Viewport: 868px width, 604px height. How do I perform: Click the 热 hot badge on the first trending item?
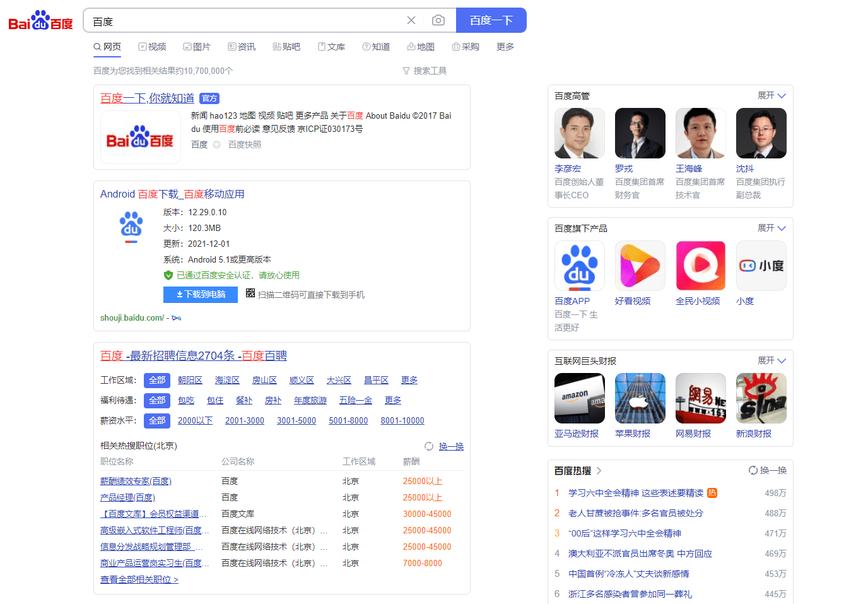(712, 493)
